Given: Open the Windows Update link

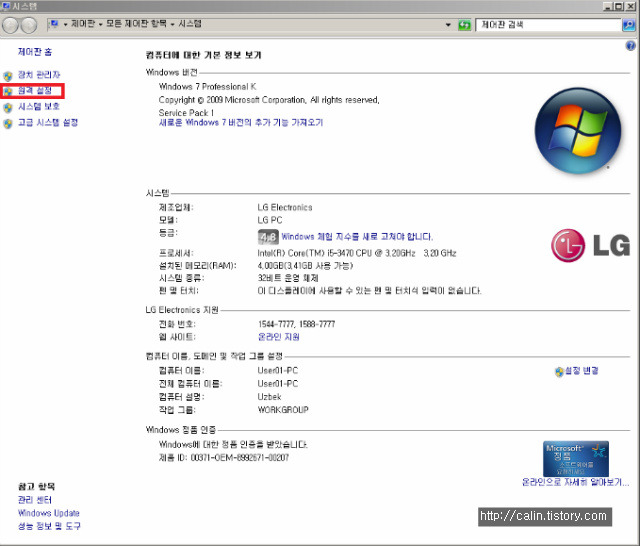Looking at the screenshot, I should click(x=49, y=513).
